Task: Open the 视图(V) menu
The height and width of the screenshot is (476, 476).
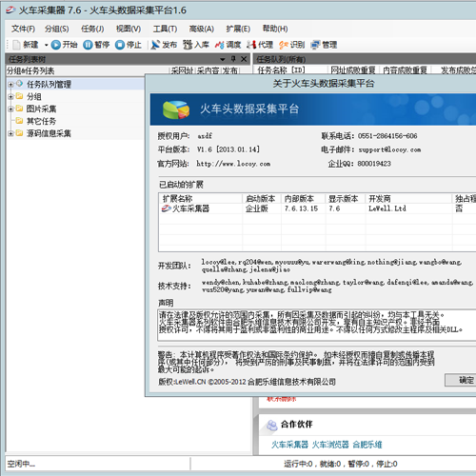Action: tap(129, 29)
